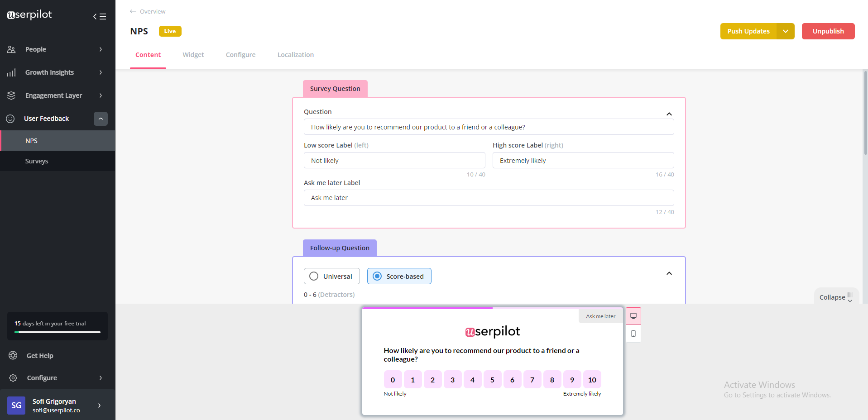The image size is (868, 420).
Task: Open Configure settings gear in the sidebar
Action: pyautogui.click(x=13, y=378)
